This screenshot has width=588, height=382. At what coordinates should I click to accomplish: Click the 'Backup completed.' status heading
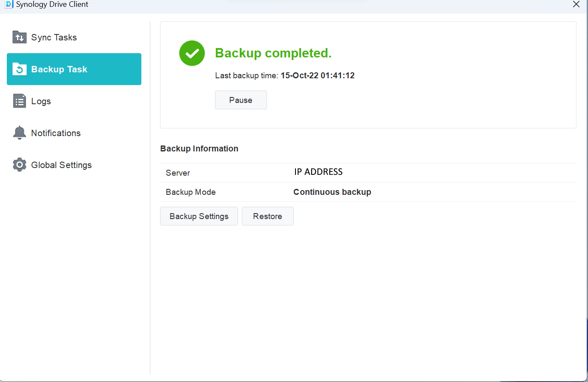click(x=273, y=53)
